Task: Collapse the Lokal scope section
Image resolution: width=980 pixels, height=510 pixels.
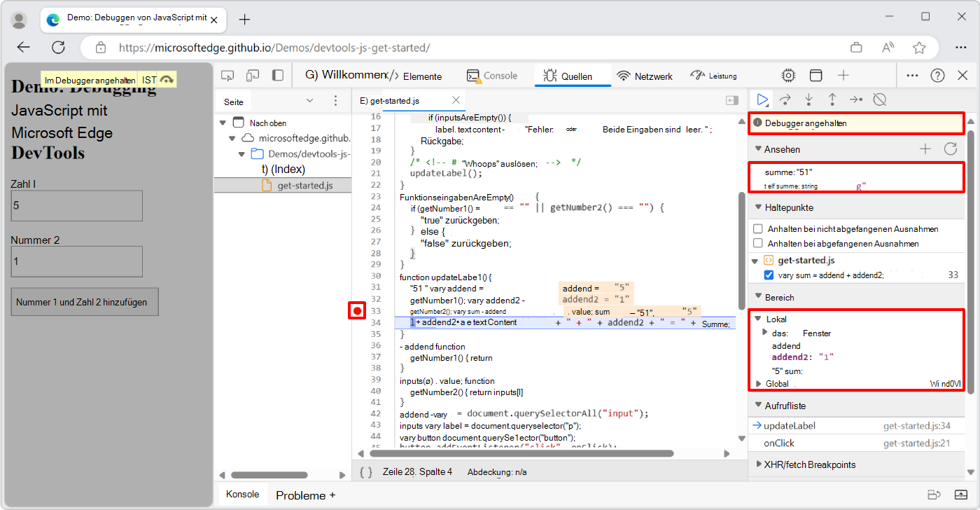Action: point(759,319)
